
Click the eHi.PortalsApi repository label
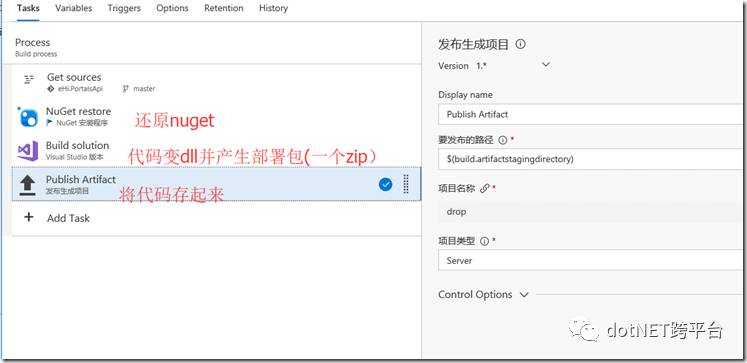(75, 89)
